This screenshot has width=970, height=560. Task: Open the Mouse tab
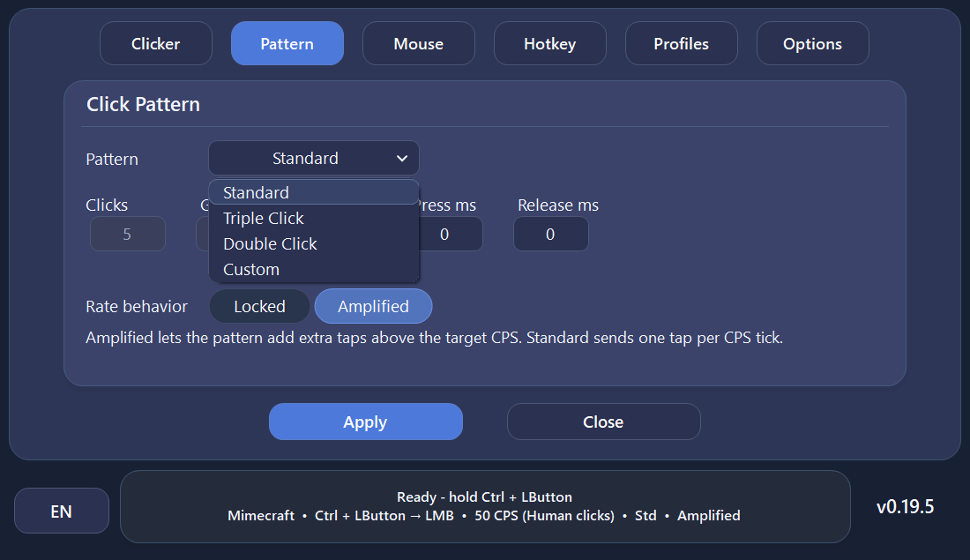(x=419, y=43)
